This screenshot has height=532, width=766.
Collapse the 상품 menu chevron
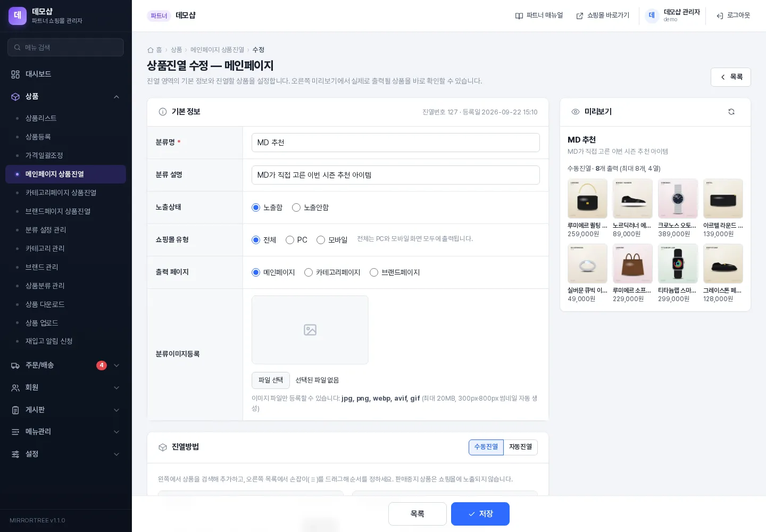coord(116,97)
